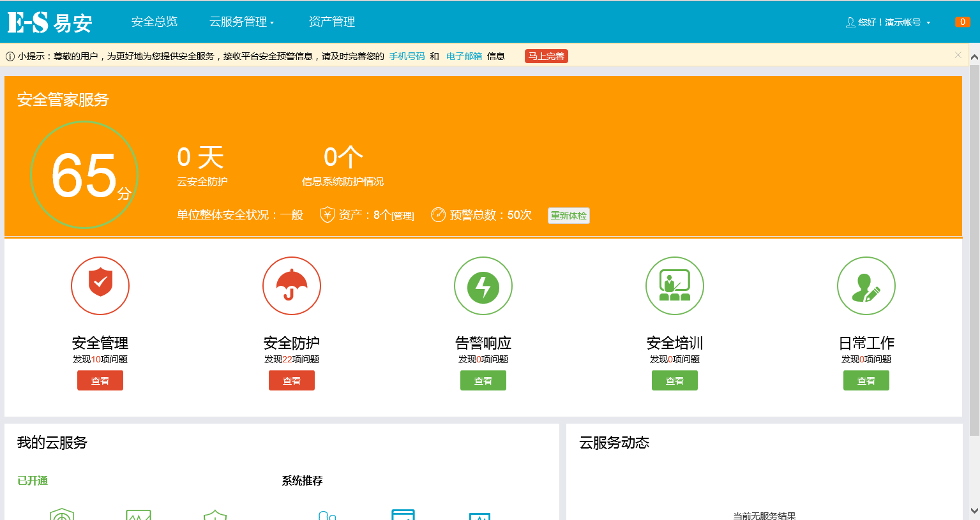Open the 资产管理 nav item
Viewport: 980px width, 520px height.
pos(332,22)
